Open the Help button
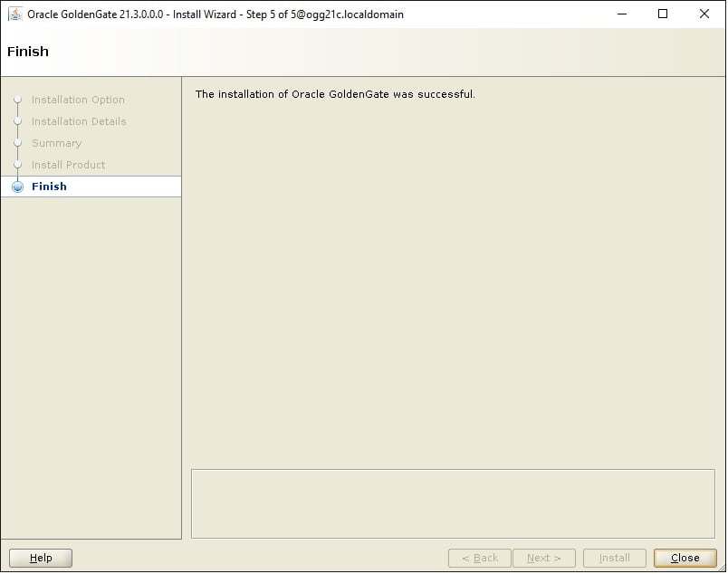 (41, 558)
